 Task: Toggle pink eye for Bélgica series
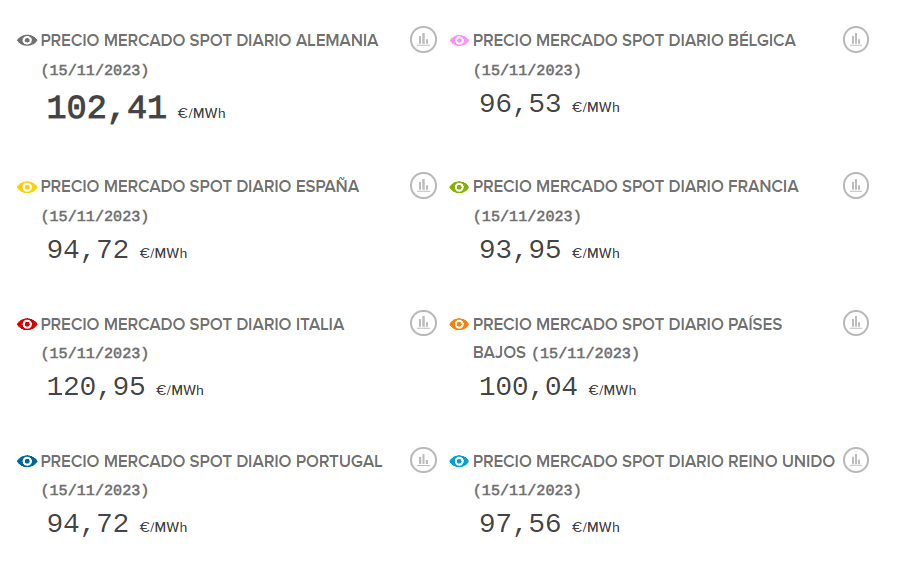pyautogui.click(x=459, y=41)
